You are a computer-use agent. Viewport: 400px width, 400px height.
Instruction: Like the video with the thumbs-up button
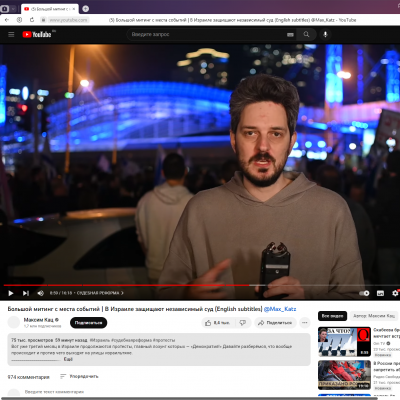[218, 323]
